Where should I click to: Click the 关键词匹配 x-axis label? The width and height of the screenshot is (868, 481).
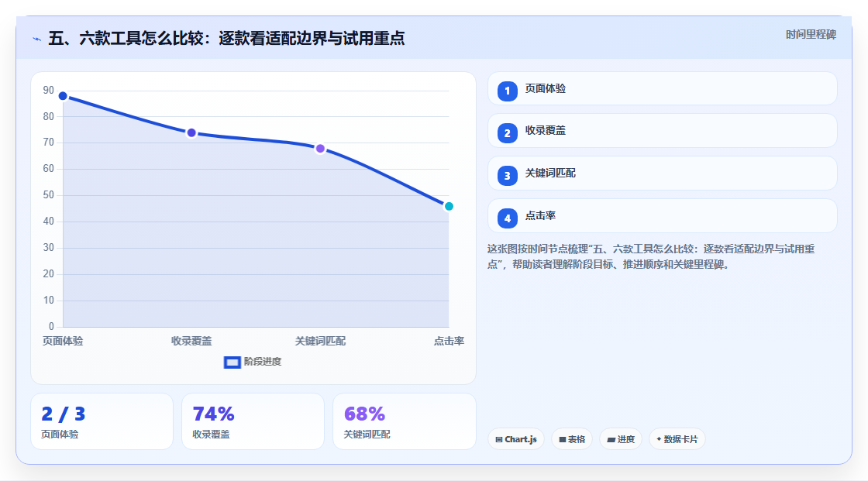[320, 341]
